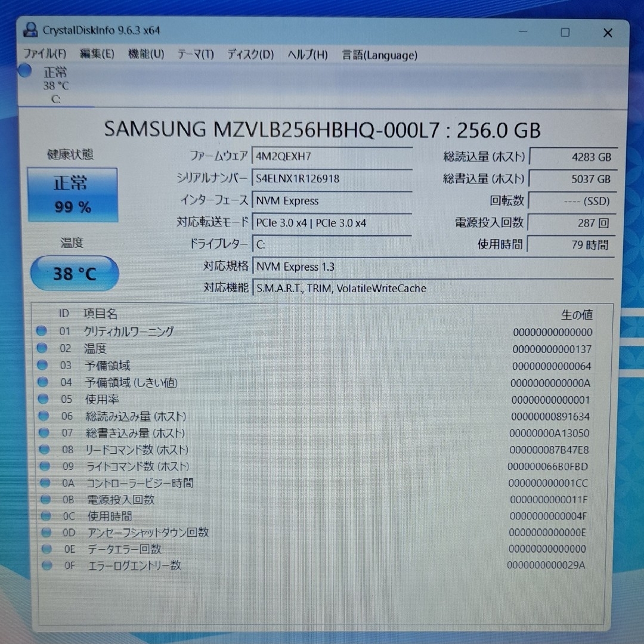The image size is (644, 644).
Task: Open the テーマ(T) menu
Action: point(196,55)
